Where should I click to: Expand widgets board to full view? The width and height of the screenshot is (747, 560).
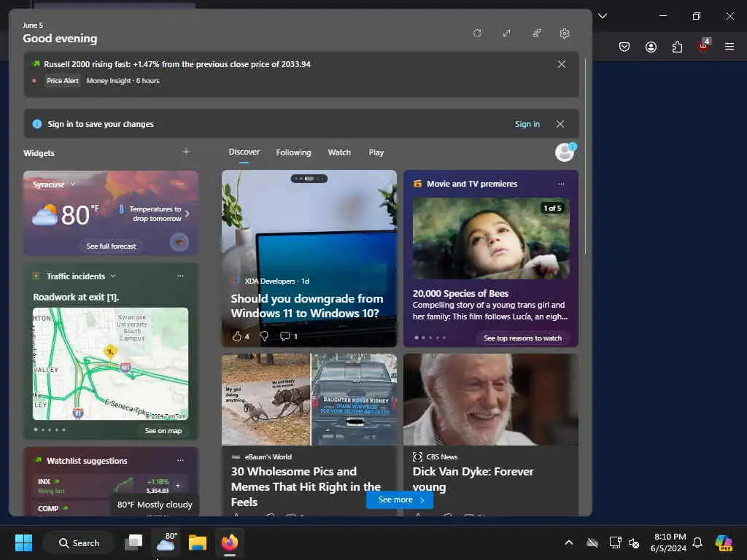click(506, 34)
